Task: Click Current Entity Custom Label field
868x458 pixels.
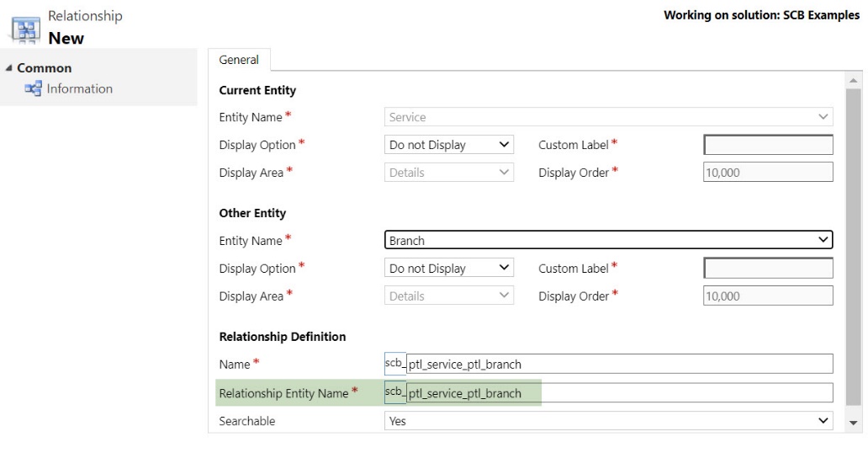Action: pos(768,145)
